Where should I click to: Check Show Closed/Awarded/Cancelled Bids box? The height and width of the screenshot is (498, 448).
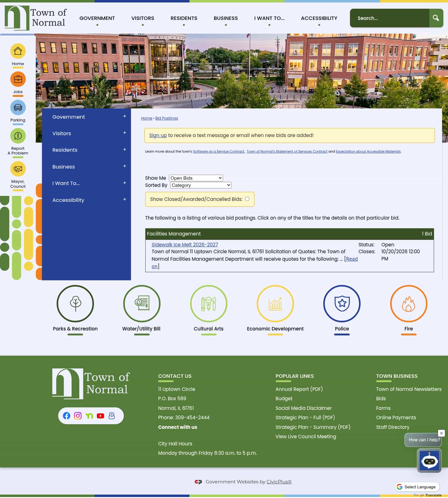pyautogui.click(x=247, y=199)
